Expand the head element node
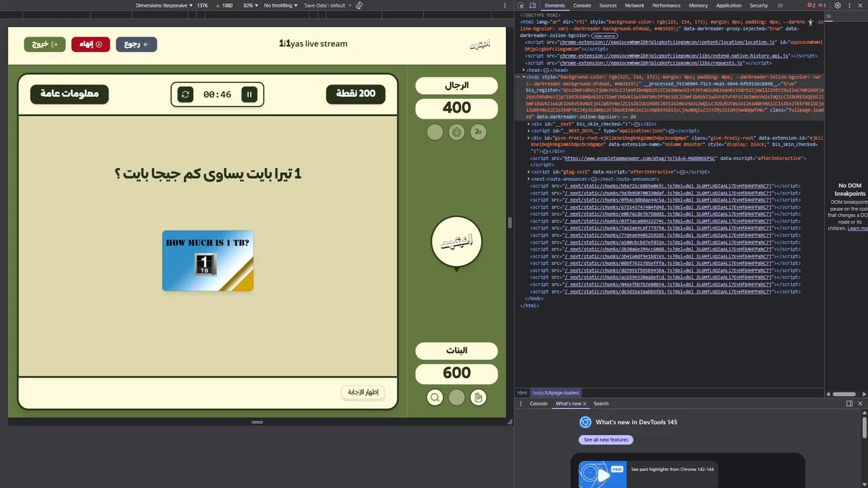The image size is (868, 488). click(x=524, y=70)
